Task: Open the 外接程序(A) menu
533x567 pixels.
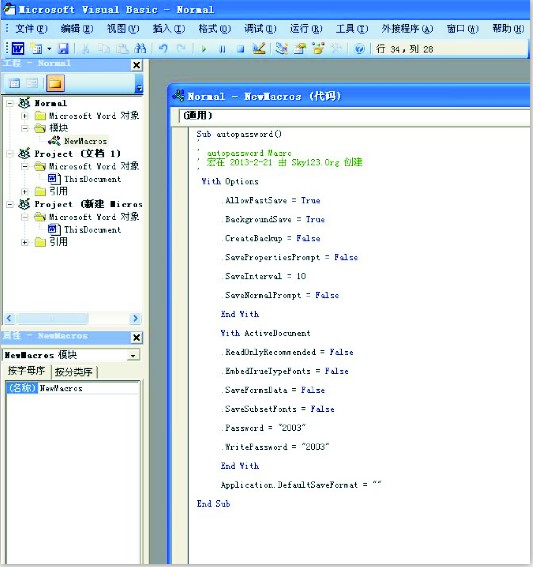Action: pyautogui.click(x=407, y=29)
